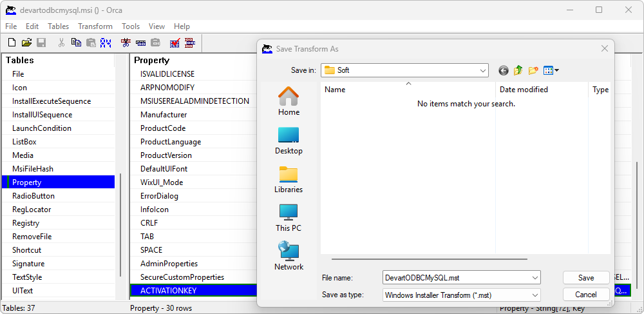Open the View menu
Image resolution: width=644 pixels, height=314 pixels.
coord(156,26)
